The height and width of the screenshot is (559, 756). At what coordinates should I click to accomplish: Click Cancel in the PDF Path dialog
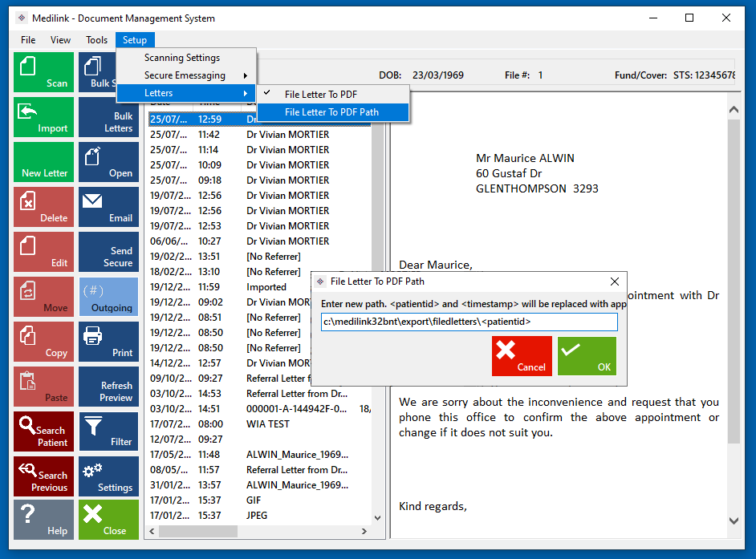(x=522, y=356)
